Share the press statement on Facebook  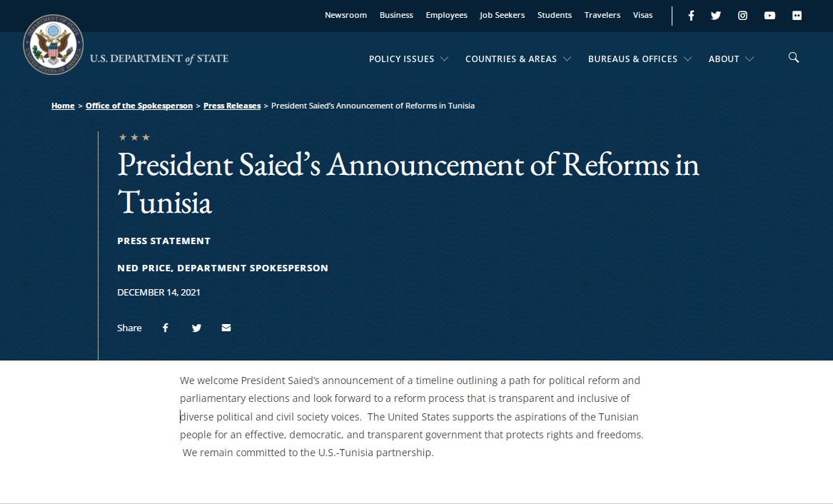pyautogui.click(x=165, y=328)
